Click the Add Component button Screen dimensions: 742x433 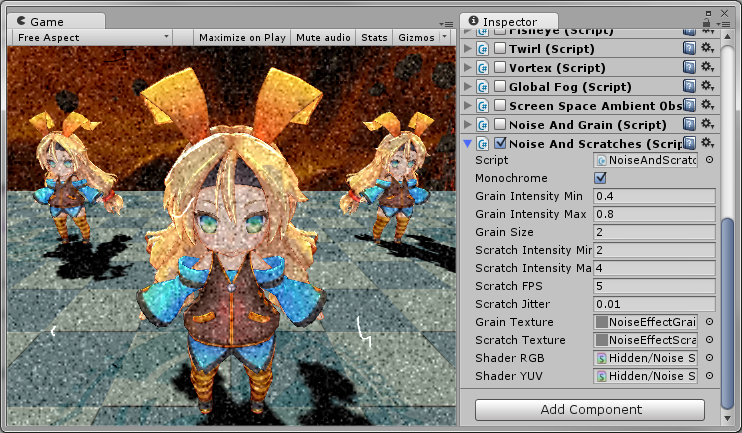pos(590,409)
